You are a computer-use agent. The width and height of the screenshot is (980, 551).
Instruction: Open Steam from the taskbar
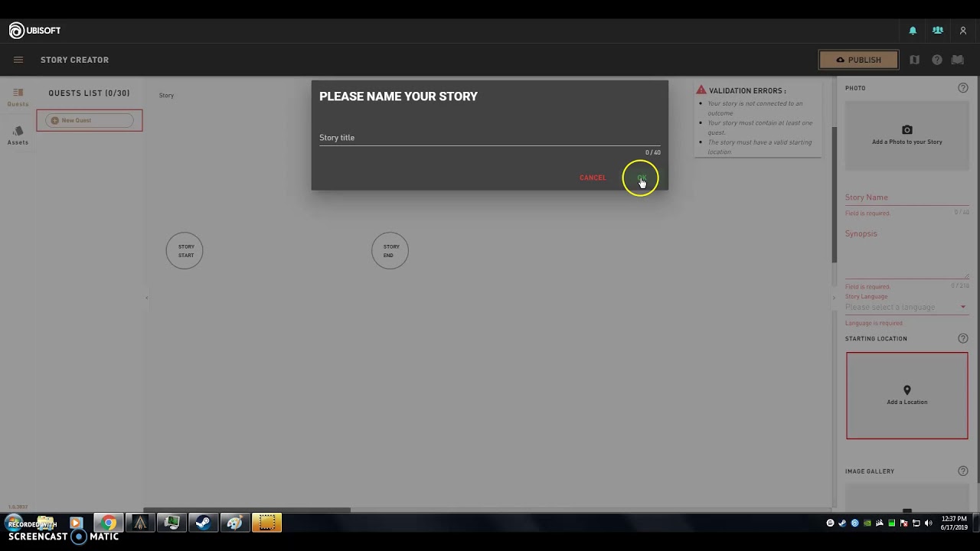[x=203, y=523]
